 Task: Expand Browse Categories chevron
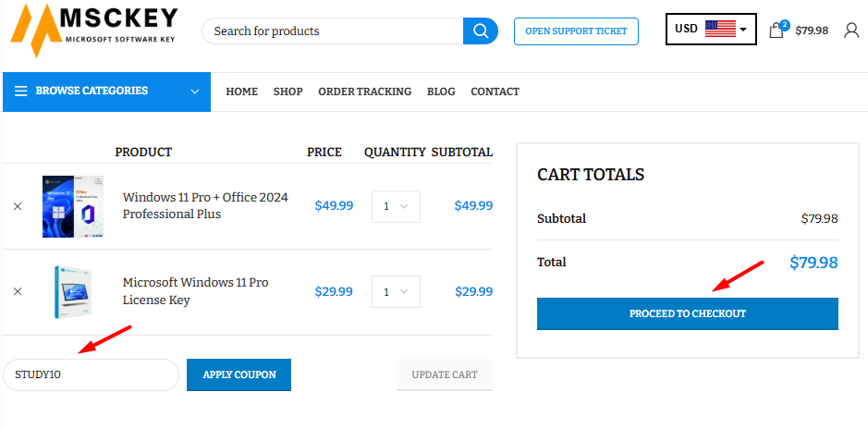pos(195,92)
